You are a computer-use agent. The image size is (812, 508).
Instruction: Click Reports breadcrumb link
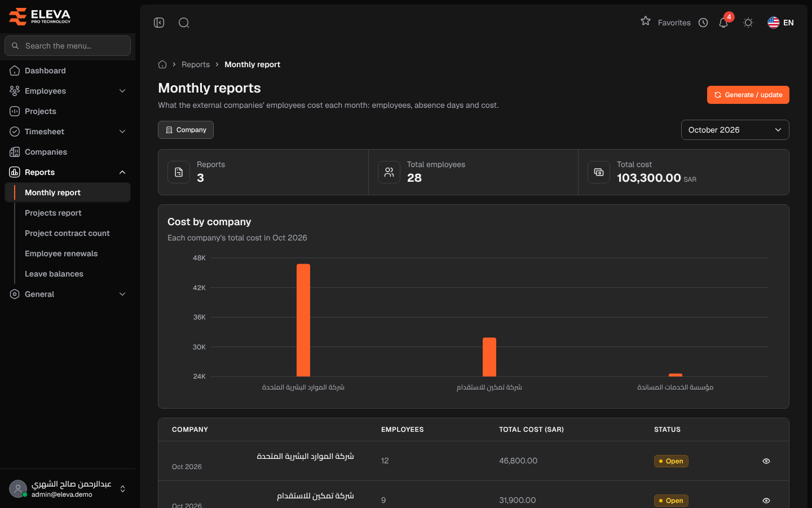pos(196,64)
